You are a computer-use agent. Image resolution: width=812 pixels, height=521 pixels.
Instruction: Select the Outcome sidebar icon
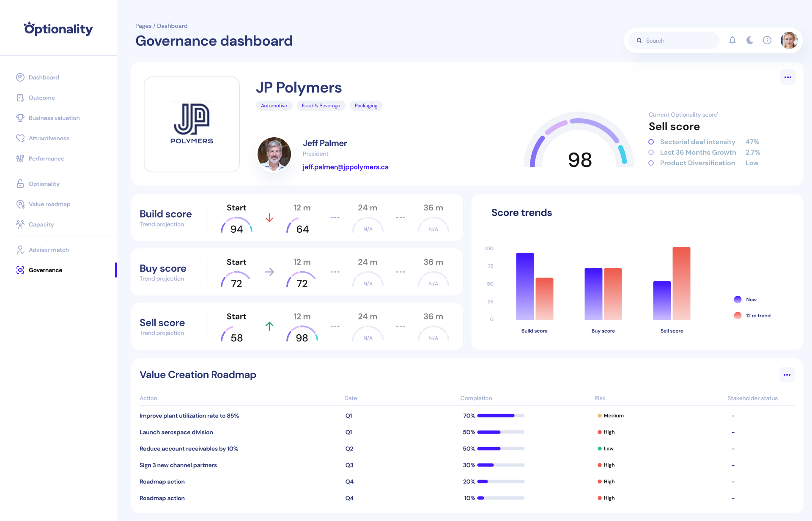20,98
